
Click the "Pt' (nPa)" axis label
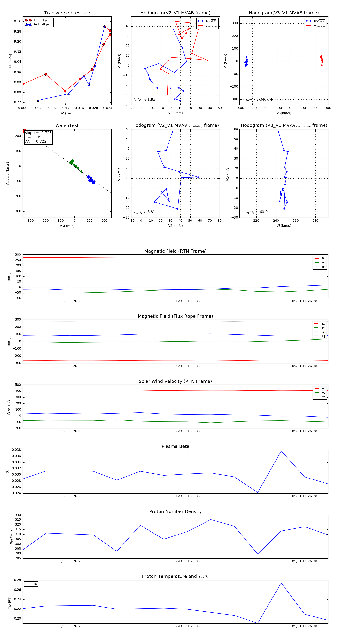tap(10, 61)
